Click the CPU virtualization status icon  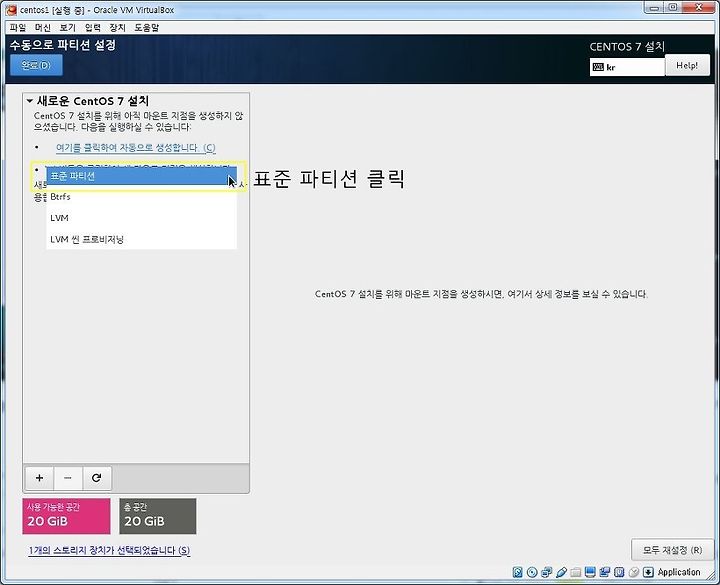[619, 572]
